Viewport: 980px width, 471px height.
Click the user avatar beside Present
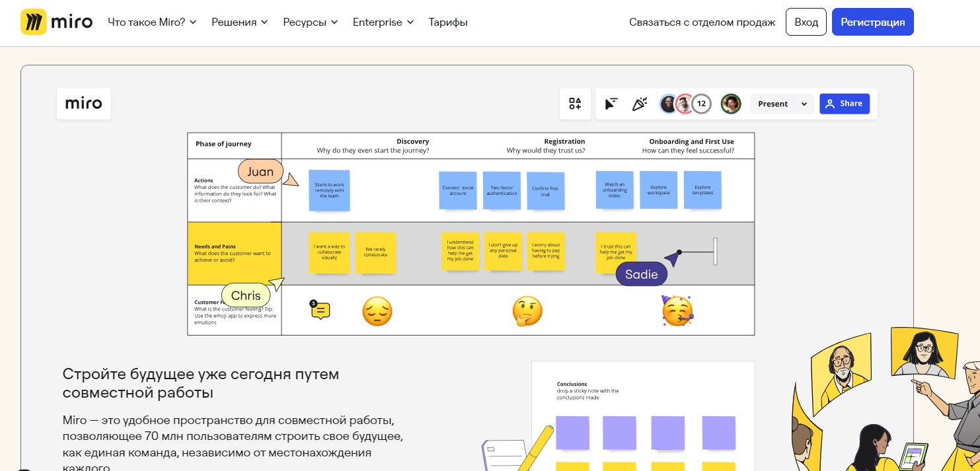coord(730,104)
